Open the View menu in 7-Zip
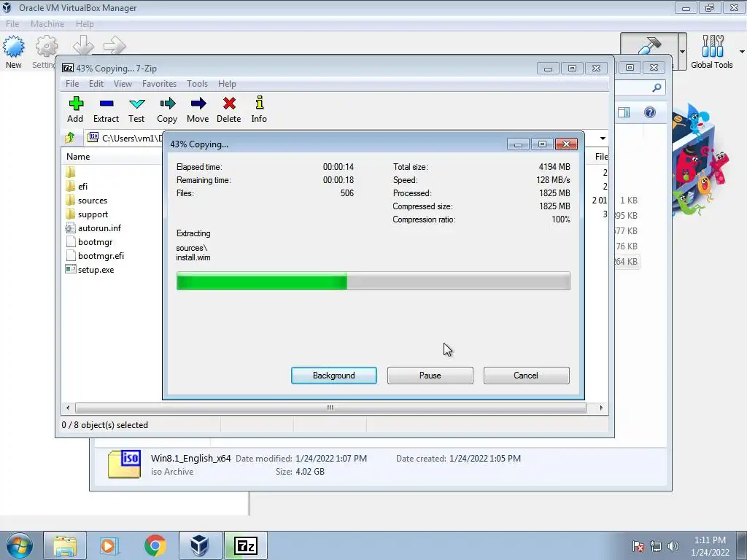Viewport: 747px width, 560px height. pos(123,84)
